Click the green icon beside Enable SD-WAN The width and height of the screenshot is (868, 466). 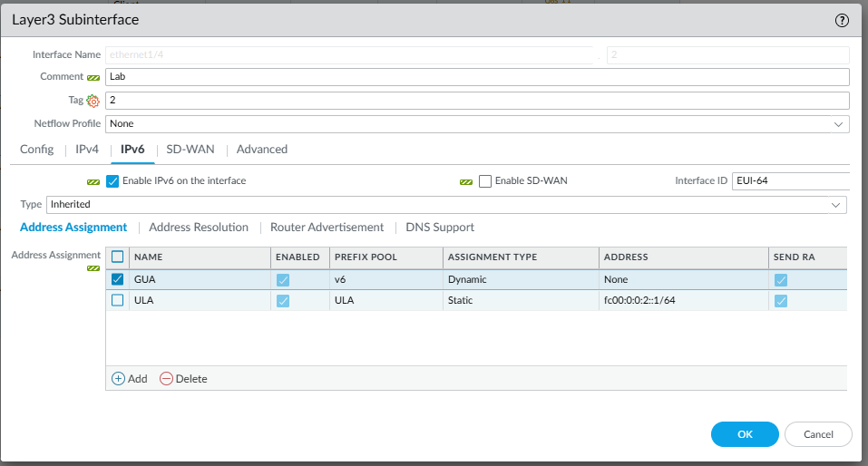466,181
